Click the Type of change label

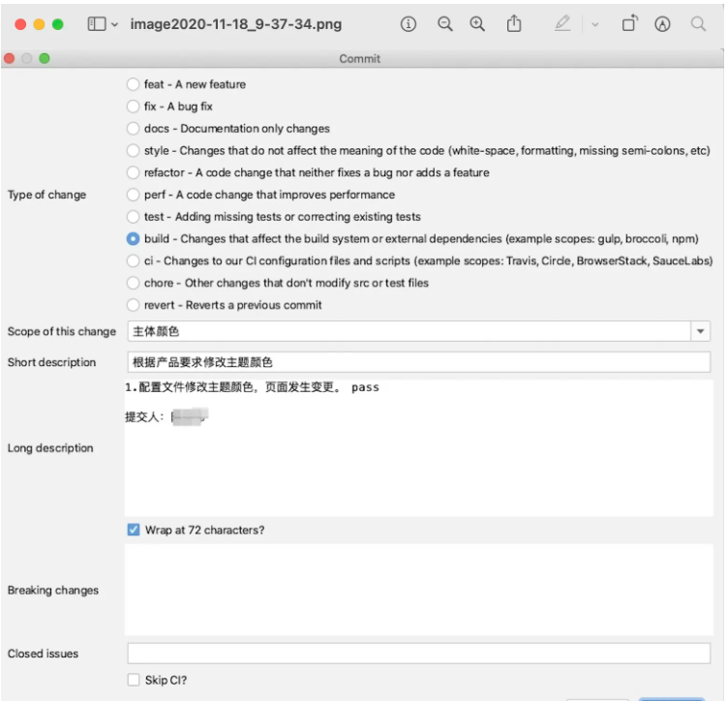tap(46, 195)
